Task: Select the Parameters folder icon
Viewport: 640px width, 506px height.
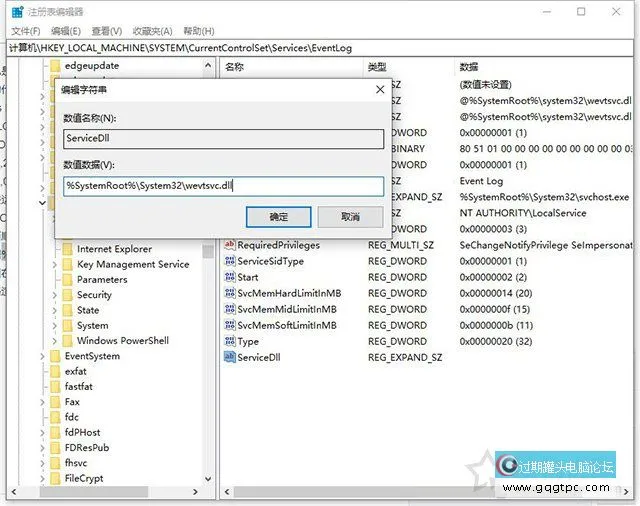Action: point(68,280)
